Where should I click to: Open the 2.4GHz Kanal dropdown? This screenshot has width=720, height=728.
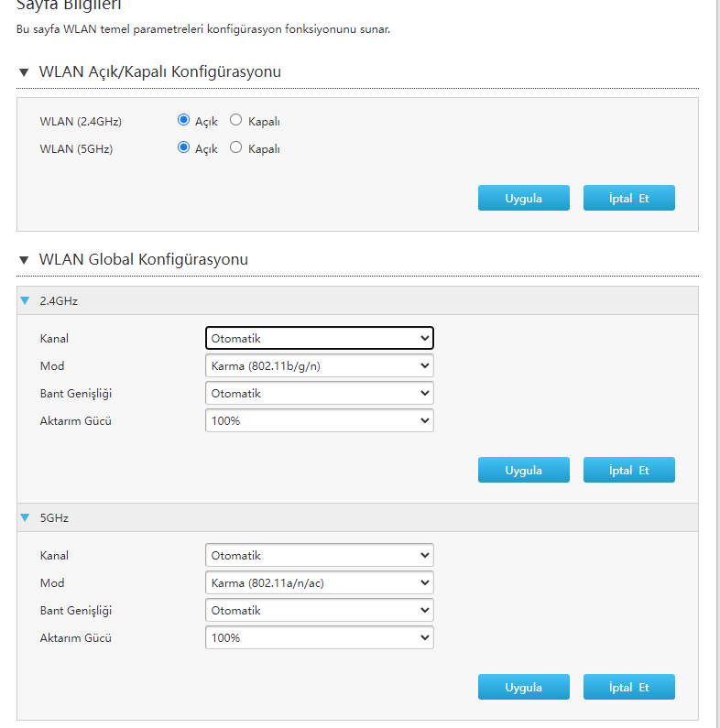tap(319, 338)
